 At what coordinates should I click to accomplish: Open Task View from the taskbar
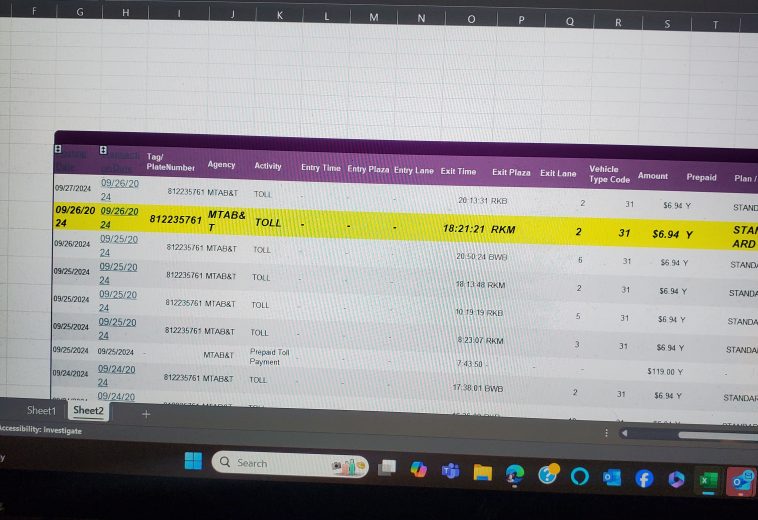387,467
